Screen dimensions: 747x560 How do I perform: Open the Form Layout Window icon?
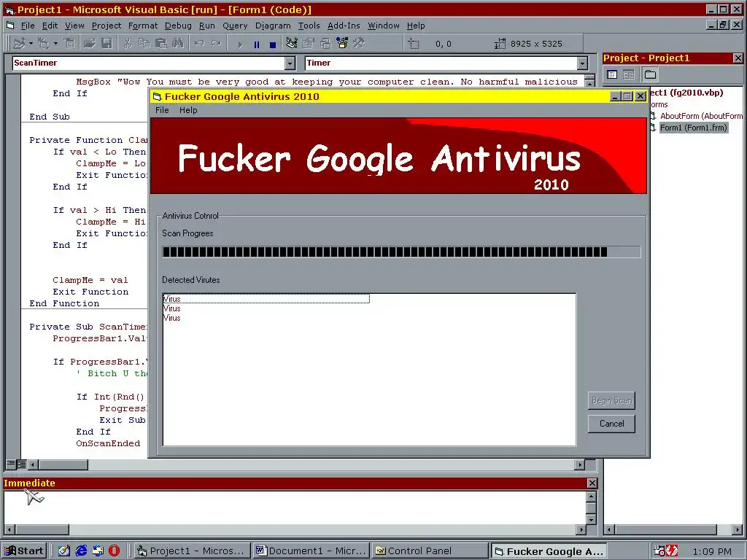tap(325, 44)
